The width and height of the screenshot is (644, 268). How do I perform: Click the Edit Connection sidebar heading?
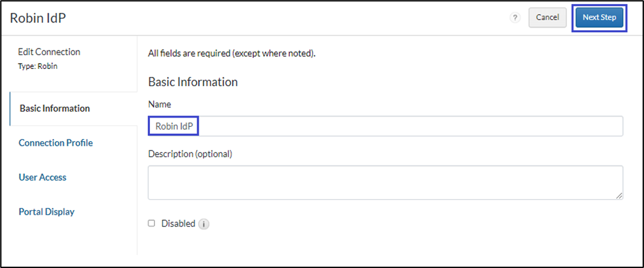click(x=49, y=52)
